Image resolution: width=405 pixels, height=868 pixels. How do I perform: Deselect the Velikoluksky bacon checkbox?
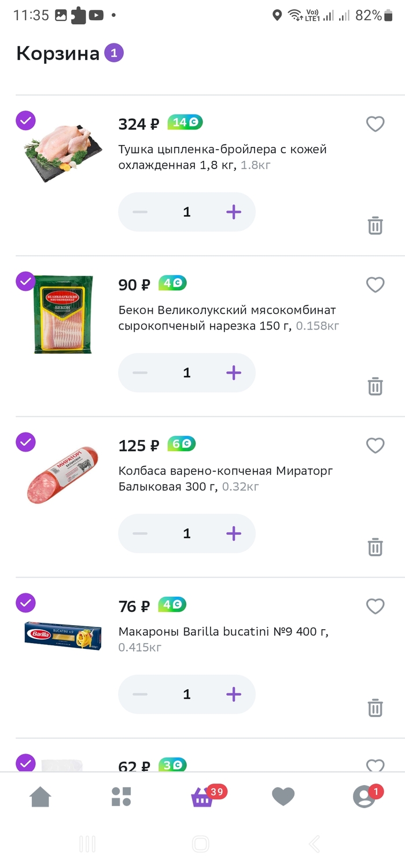click(25, 282)
